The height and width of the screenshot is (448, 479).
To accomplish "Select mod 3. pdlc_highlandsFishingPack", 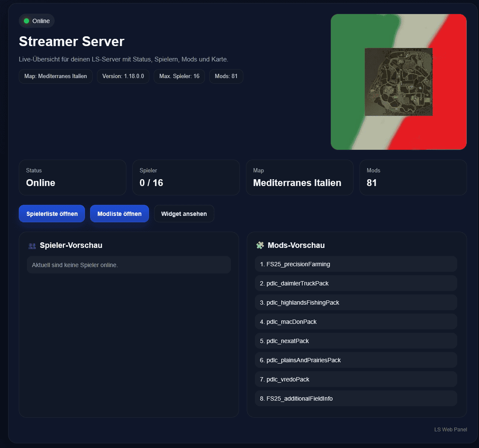I will (x=356, y=303).
